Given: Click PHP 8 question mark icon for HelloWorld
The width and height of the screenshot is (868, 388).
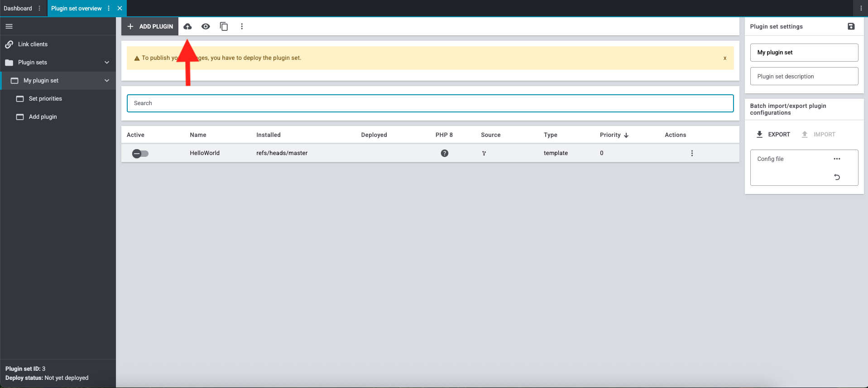Looking at the screenshot, I should click(x=445, y=153).
